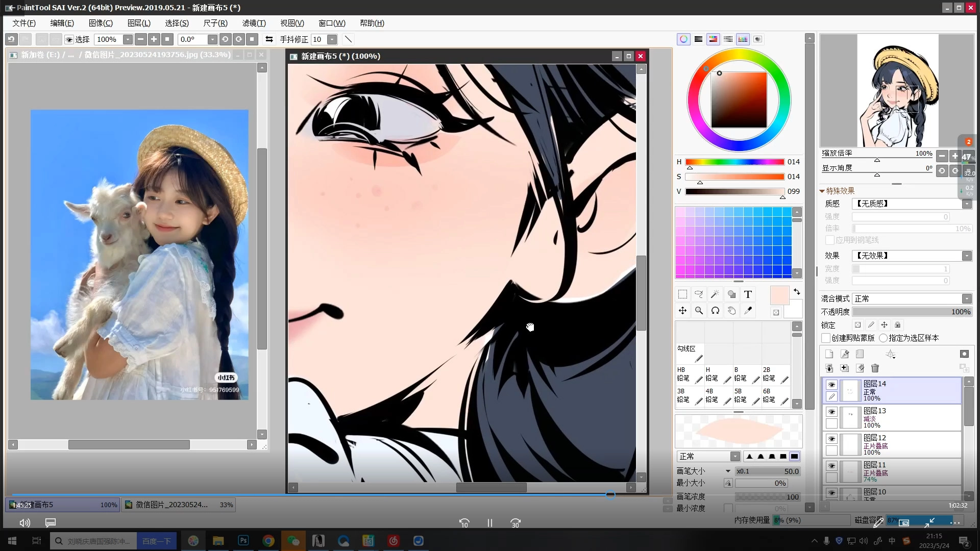
Task: Open Photoshop from the Windows taskbar
Action: tap(243, 541)
